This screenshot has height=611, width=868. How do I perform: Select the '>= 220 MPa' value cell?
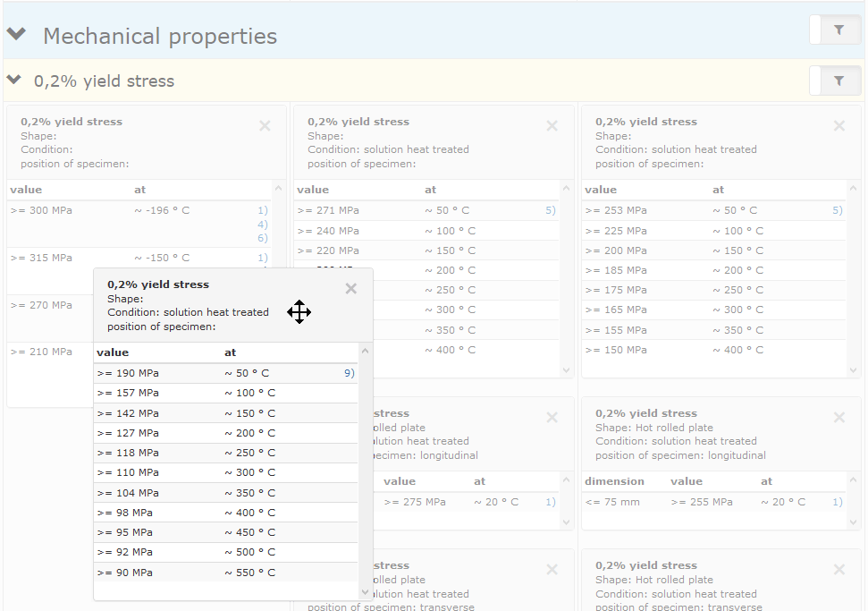click(x=328, y=251)
